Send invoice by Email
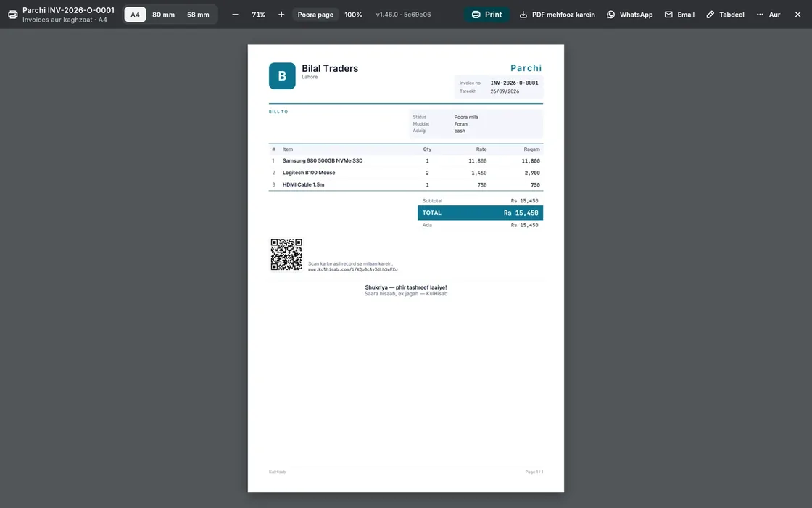812x508 pixels. click(679, 15)
